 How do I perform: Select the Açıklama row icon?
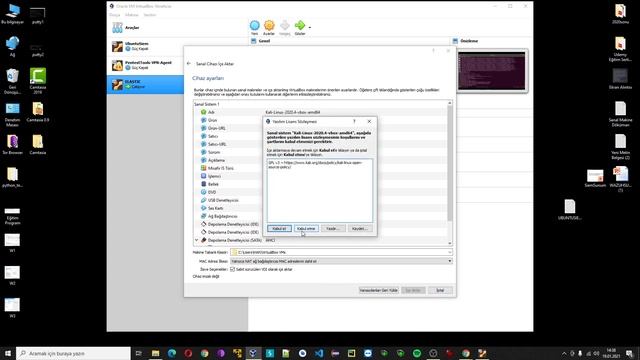pyautogui.click(x=203, y=160)
